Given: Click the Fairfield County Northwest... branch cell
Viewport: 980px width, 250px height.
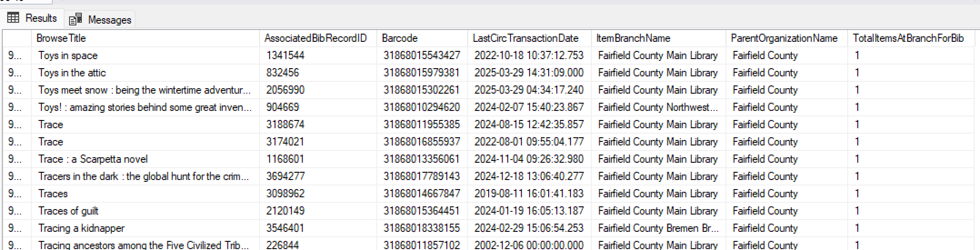Looking at the screenshot, I should [x=659, y=107].
